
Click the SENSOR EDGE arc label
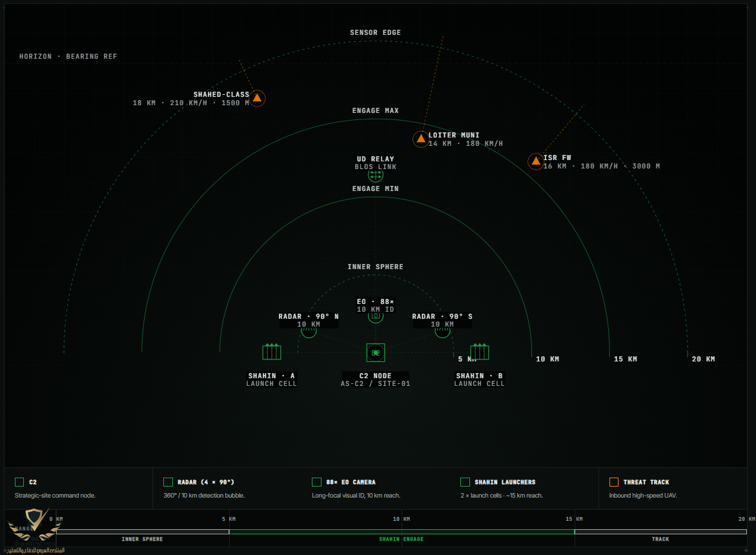[376, 32]
